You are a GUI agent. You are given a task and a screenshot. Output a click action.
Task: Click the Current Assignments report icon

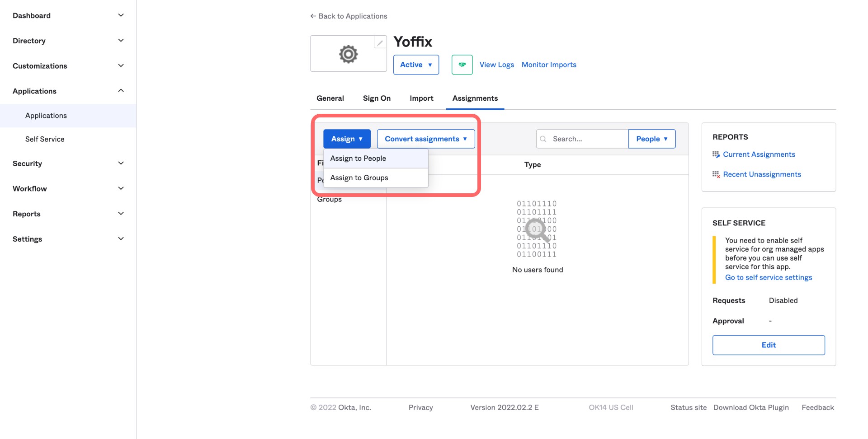(716, 154)
